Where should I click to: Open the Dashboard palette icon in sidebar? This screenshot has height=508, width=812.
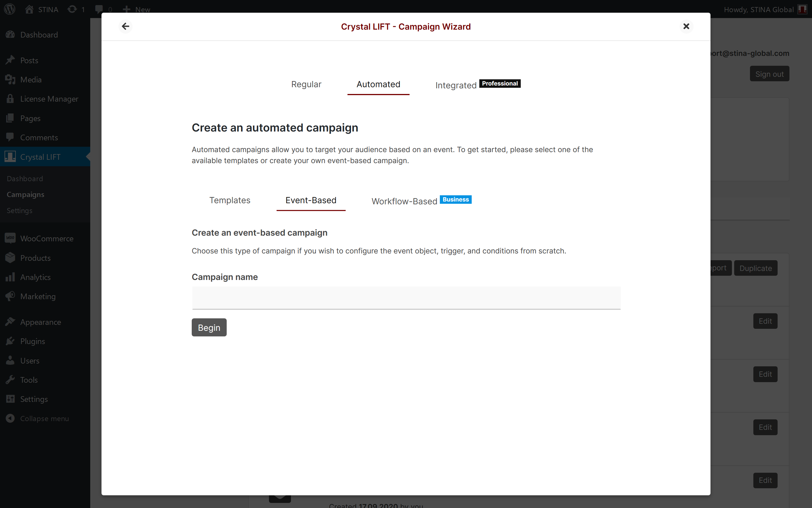coord(10,34)
